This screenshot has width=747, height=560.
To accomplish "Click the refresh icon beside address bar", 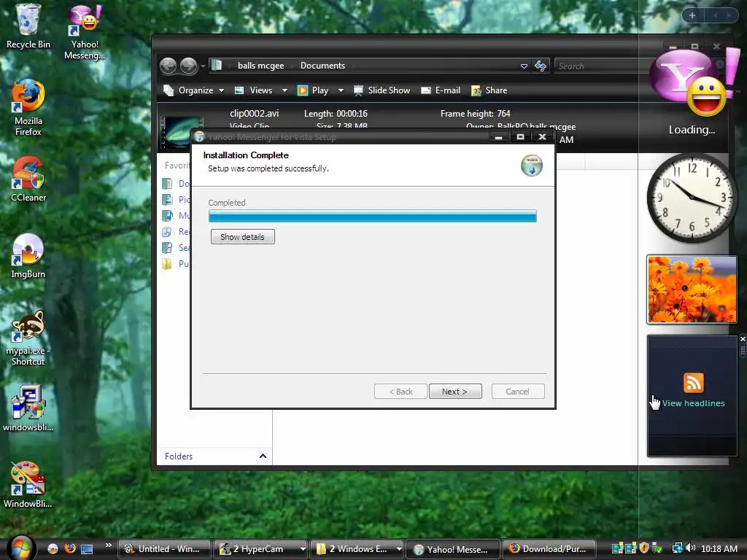I will coord(541,66).
